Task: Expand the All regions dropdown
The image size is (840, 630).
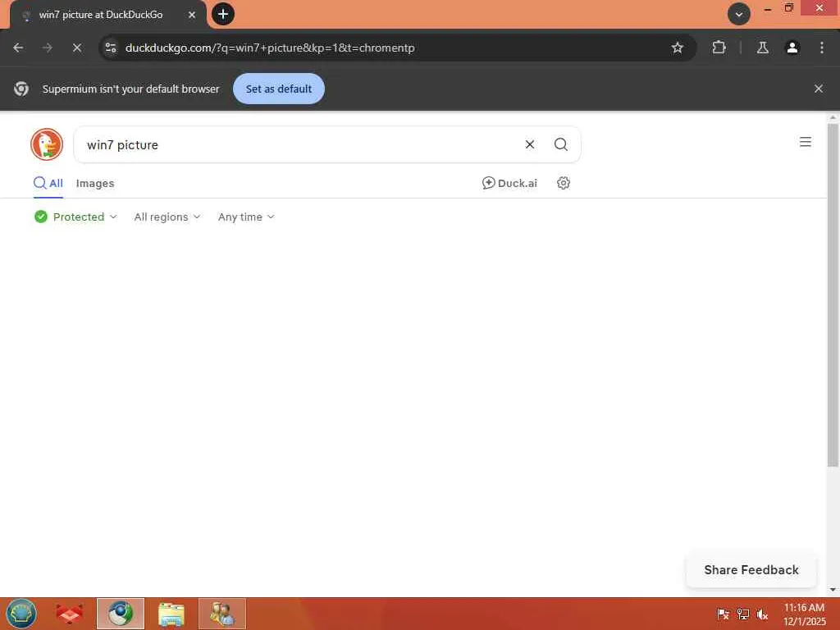Action: click(x=167, y=217)
